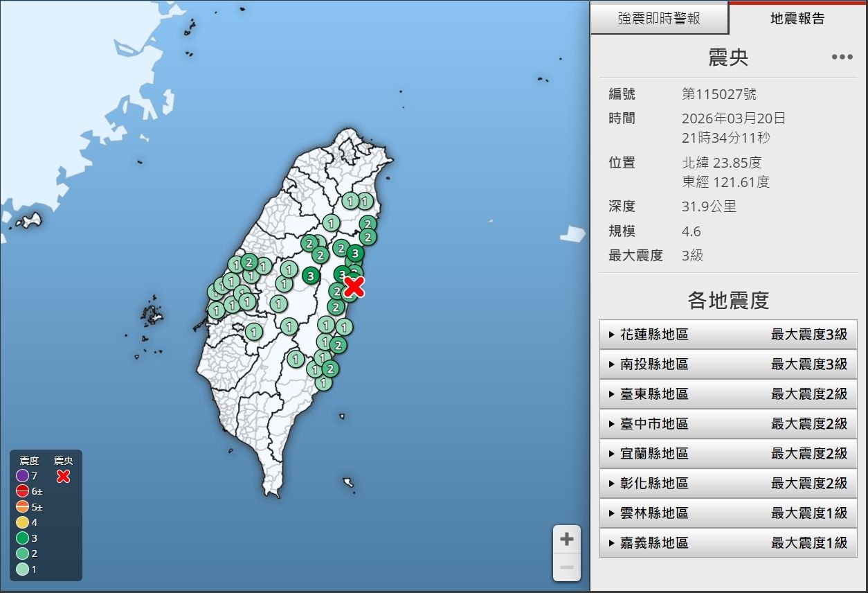Click the yellow intensity 4 legend swatch
The height and width of the screenshot is (593, 868).
22,522
